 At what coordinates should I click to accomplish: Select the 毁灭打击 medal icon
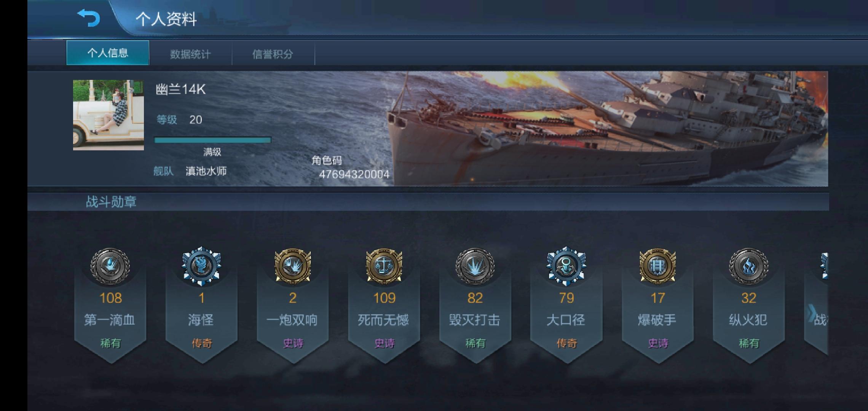475,266
